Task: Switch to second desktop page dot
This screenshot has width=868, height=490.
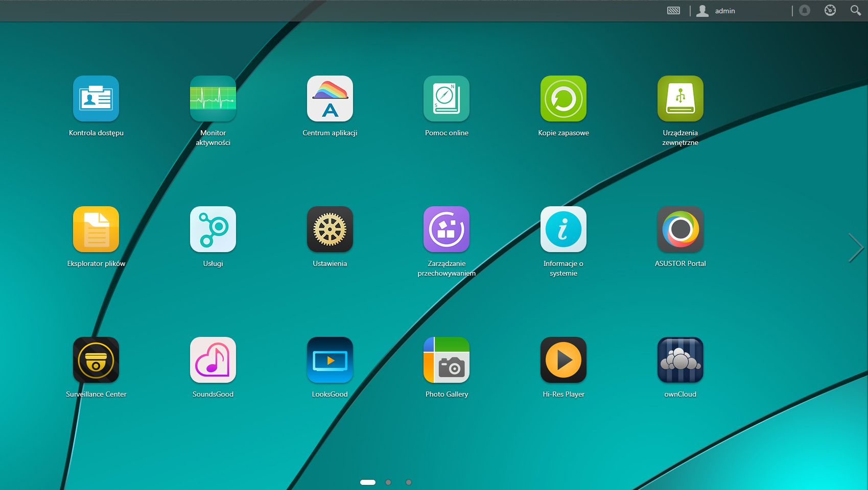Action: [388, 482]
